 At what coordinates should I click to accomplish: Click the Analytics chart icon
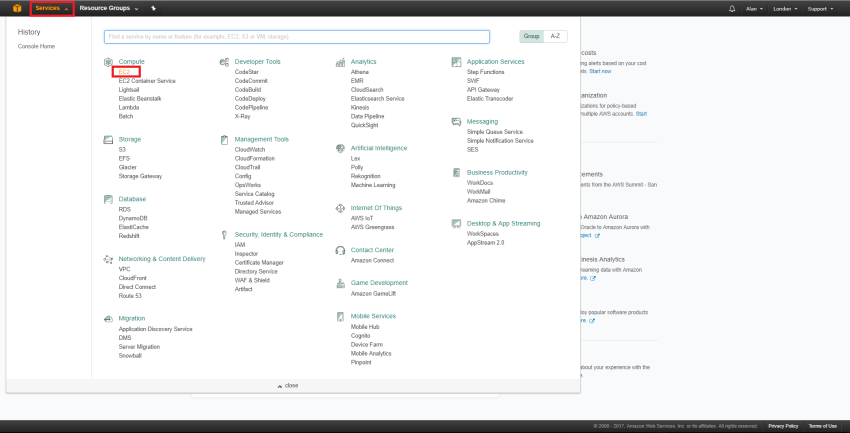[x=340, y=62]
